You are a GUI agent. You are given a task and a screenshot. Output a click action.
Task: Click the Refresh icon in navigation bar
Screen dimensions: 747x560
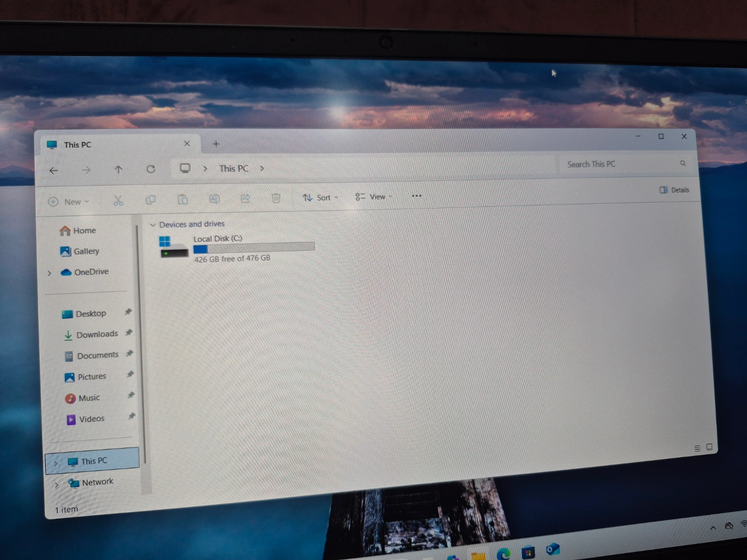(x=151, y=169)
